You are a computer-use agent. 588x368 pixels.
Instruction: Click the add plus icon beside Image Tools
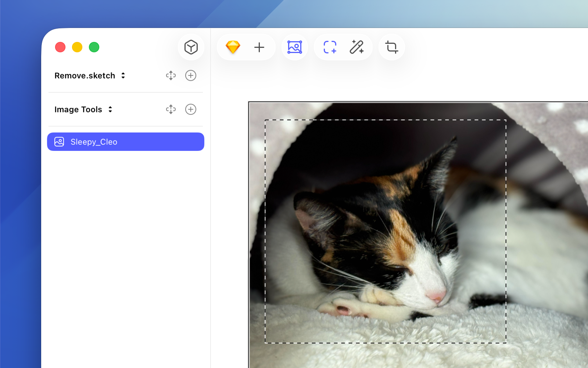point(191,109)
